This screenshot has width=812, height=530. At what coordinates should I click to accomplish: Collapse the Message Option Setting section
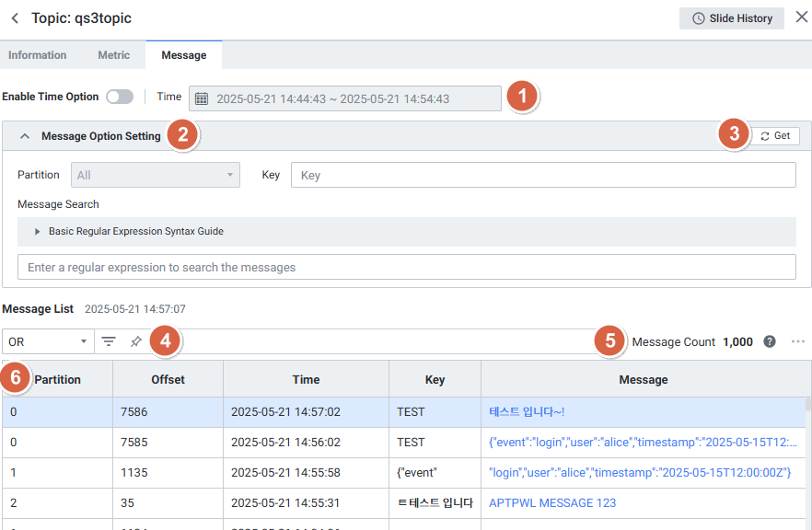(x=25, y=136)
